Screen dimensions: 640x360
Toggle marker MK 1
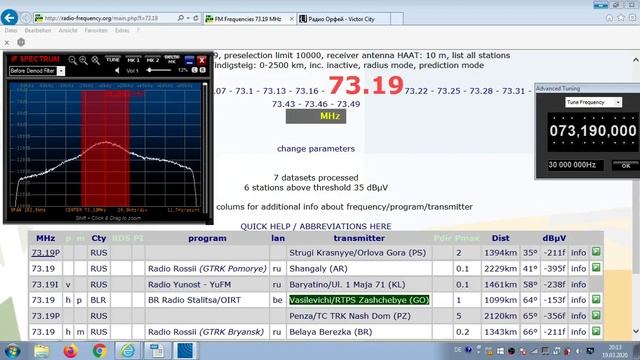(133, 60)
